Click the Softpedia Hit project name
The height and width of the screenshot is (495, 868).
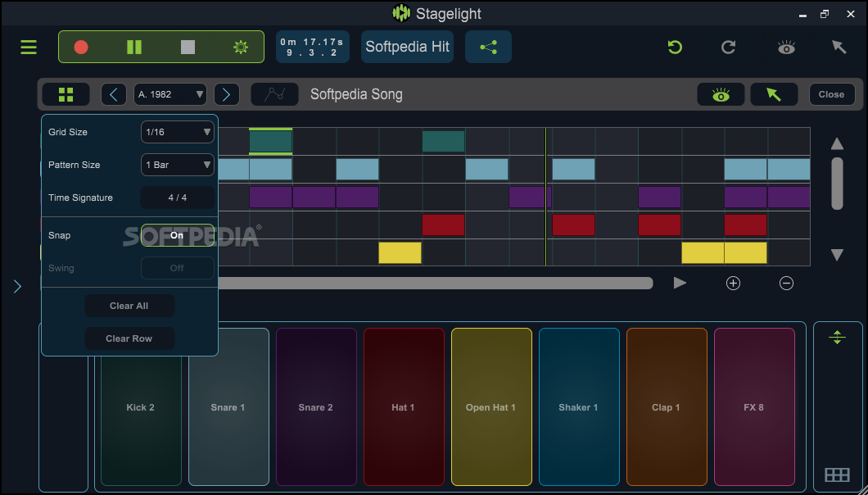click(x=408, y=47)
